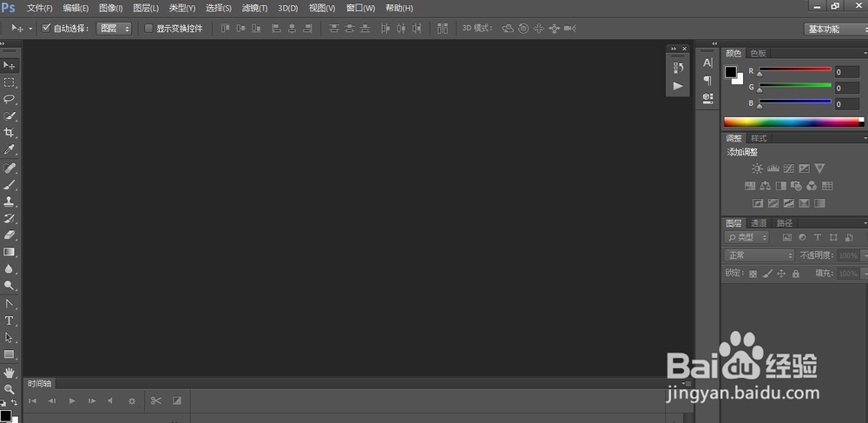Click the red R color slider
Screen dimensions: 868x423
click(795, 69)
